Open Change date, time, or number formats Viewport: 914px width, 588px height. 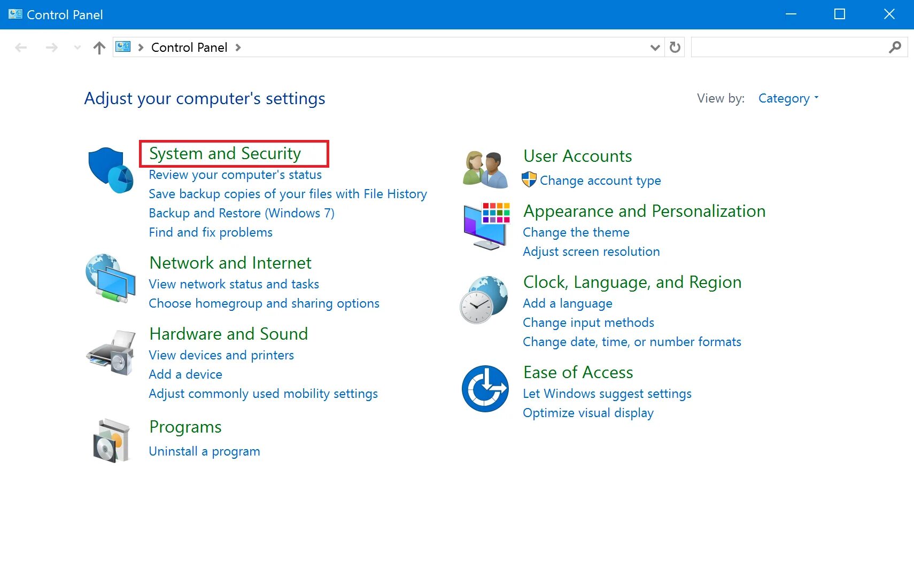(x=632, y=342)
